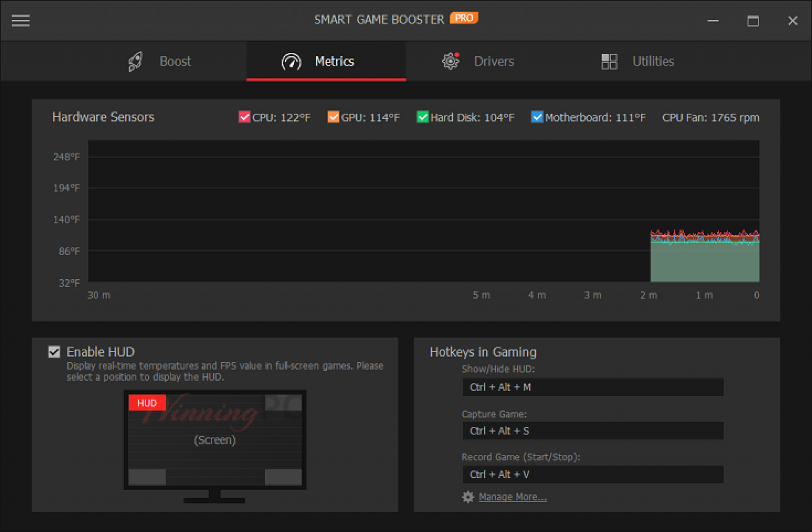This screenshot has height=532, width=812.
Task: Click the Boost rocket icon
Action: pyautogui.click(x=136, y=61)
